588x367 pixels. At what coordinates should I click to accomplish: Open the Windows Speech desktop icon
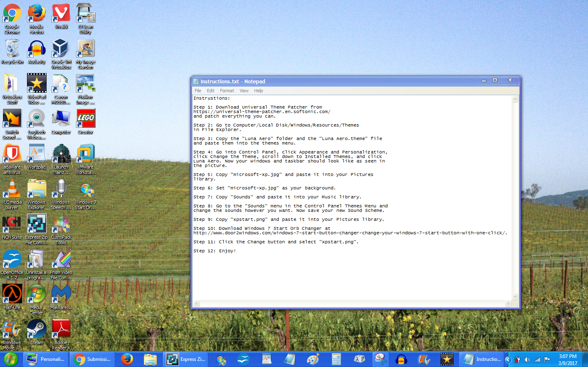61,194
